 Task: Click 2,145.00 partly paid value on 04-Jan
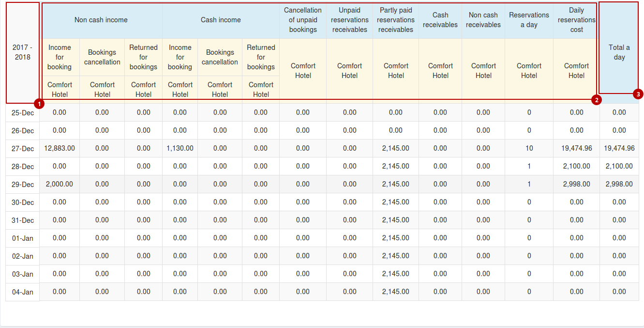pos(396,292)
